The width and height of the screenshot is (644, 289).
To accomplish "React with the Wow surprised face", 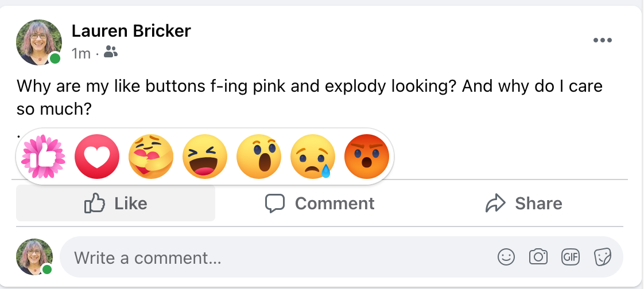I will (x=259, y=157).
